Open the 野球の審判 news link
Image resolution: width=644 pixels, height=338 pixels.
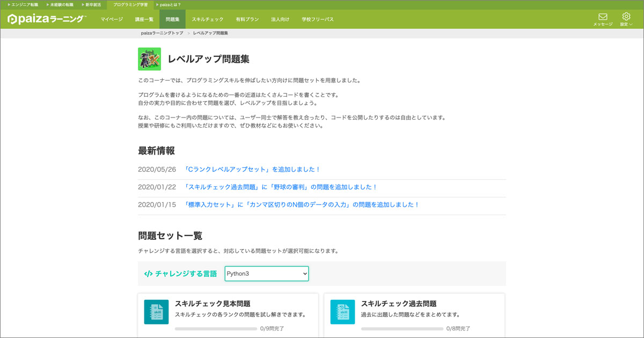coord(281,187)
